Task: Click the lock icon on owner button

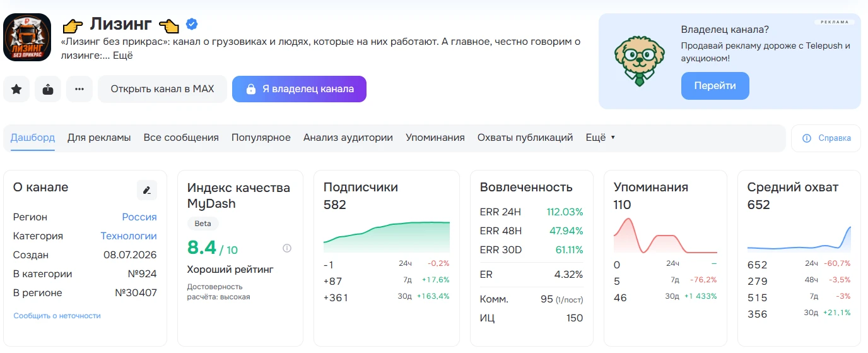Action: (250, 89)
